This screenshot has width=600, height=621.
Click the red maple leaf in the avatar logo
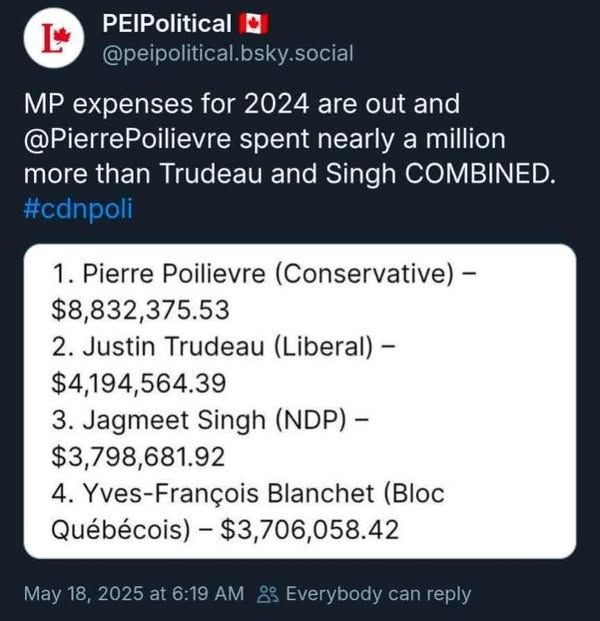(57, 36)
